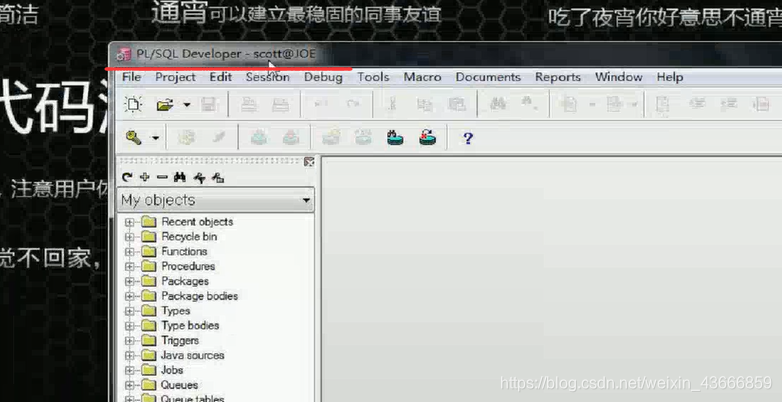The height and width of the screenshot is (402, 782).
Task: Open the dropdown arrow next to Open icon
Action: coord(187,105)
